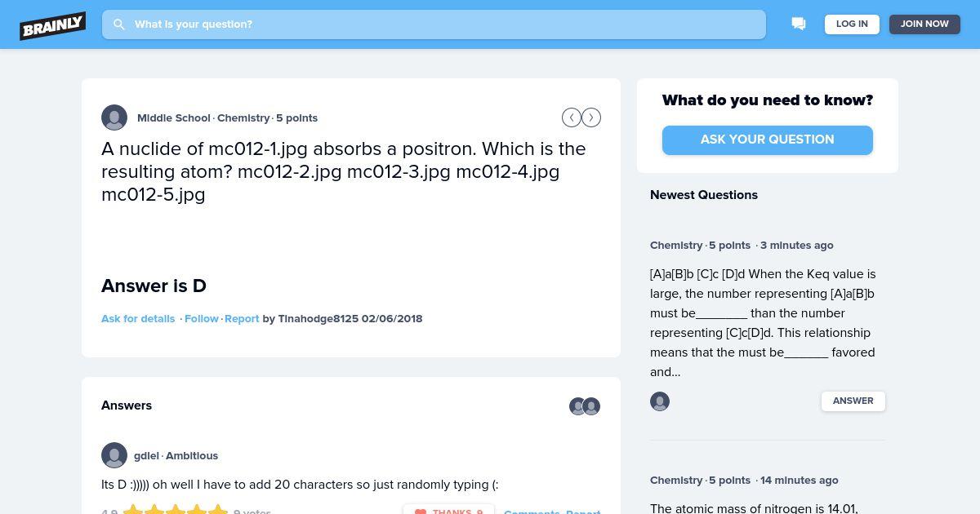
Task: Open the messages chat bubble icon
Action: [x=799, y=24]
